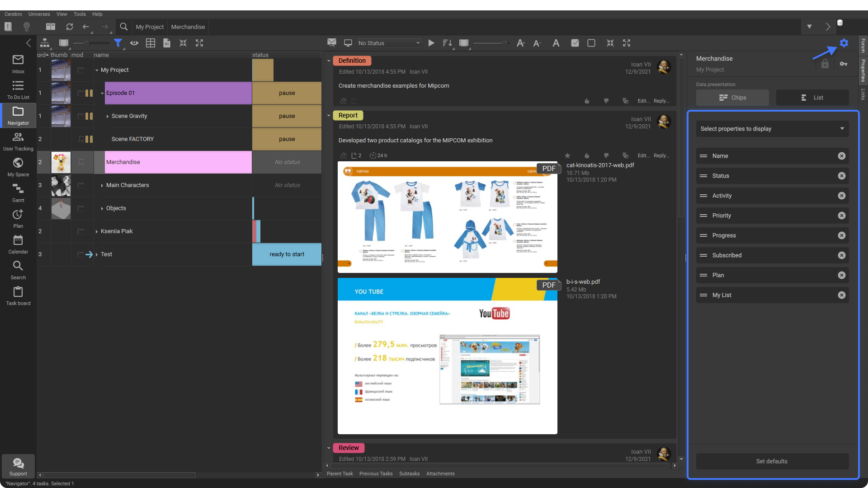The image size is (868, 488).
Task: Open the Task board
Action: point(18,296)
